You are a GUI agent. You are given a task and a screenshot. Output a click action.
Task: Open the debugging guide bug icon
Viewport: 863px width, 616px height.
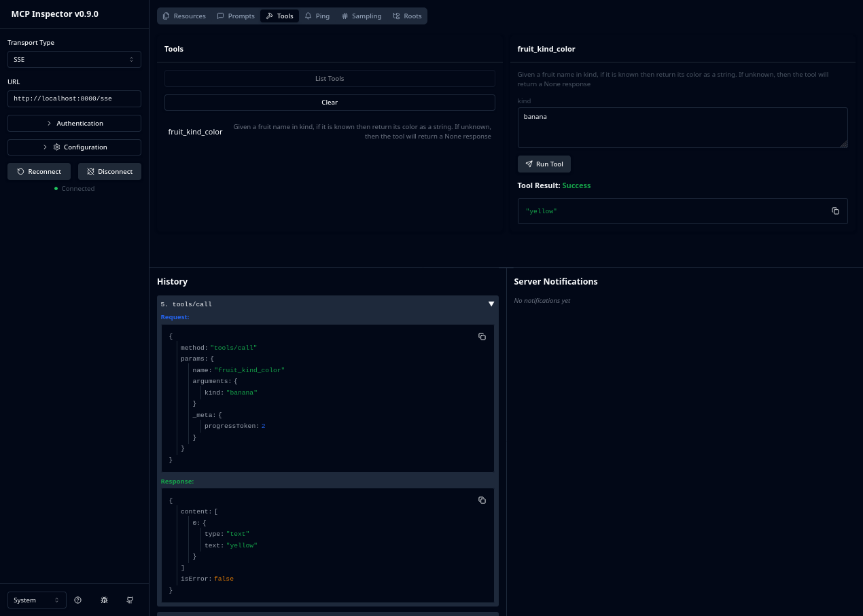[x=104, y=600]
